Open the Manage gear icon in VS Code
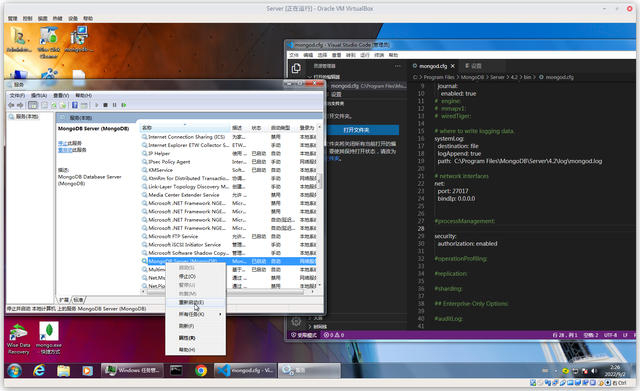This screenshot has width=640, height=391. coord(296,322)
